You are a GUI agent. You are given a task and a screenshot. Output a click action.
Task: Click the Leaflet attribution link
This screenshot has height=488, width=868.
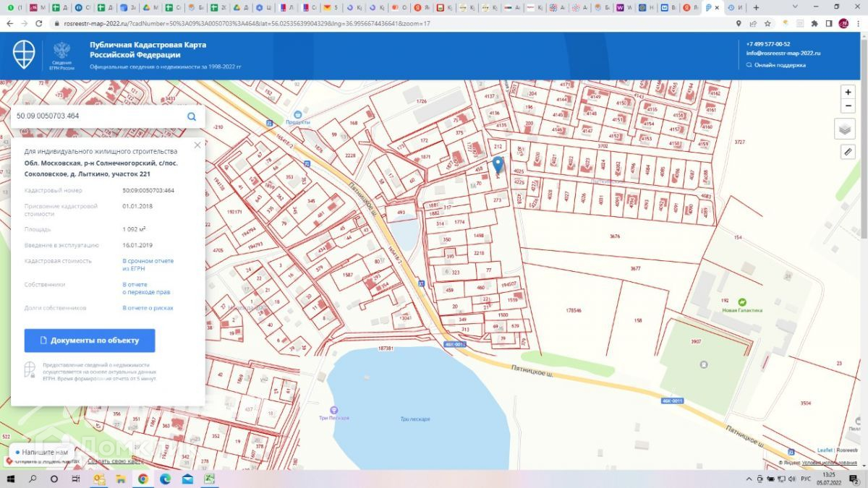[824, 450]
